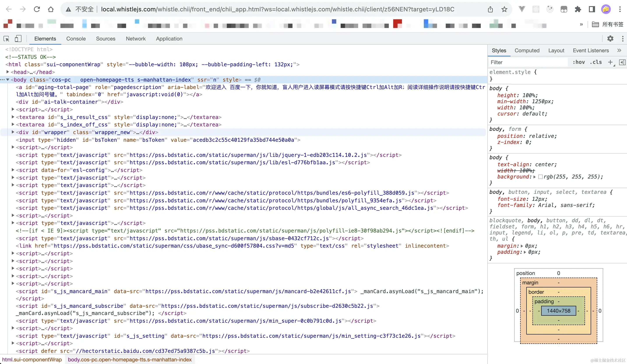
Task: Click the es6-polyfill script src link
Action: pyautogui.click(x=272, y=193)
